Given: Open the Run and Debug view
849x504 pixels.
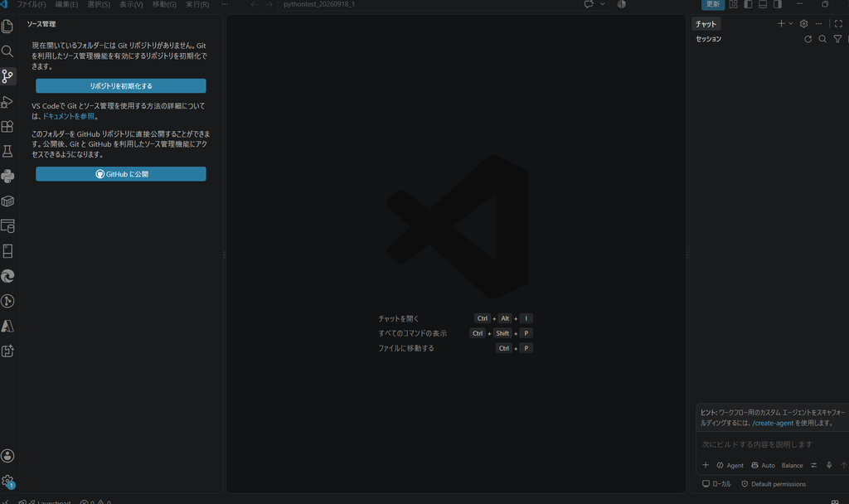Looking at the screenshot, I should tap(7, 102).
